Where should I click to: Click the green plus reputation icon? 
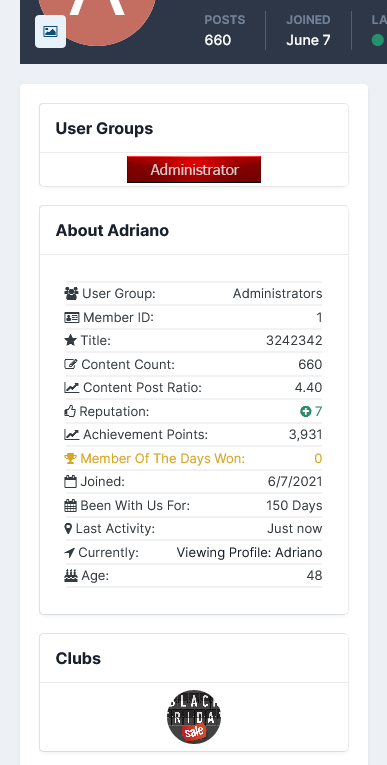point(306,412)
